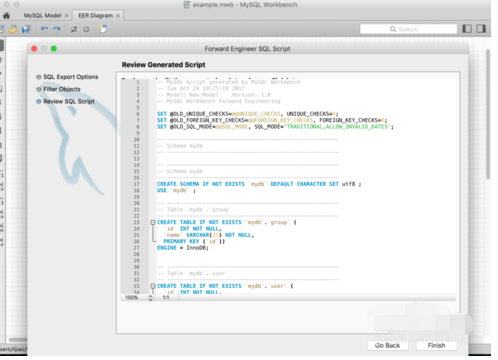Close the EER Diagram tab
Screen dimensions: 498x360
118,16
